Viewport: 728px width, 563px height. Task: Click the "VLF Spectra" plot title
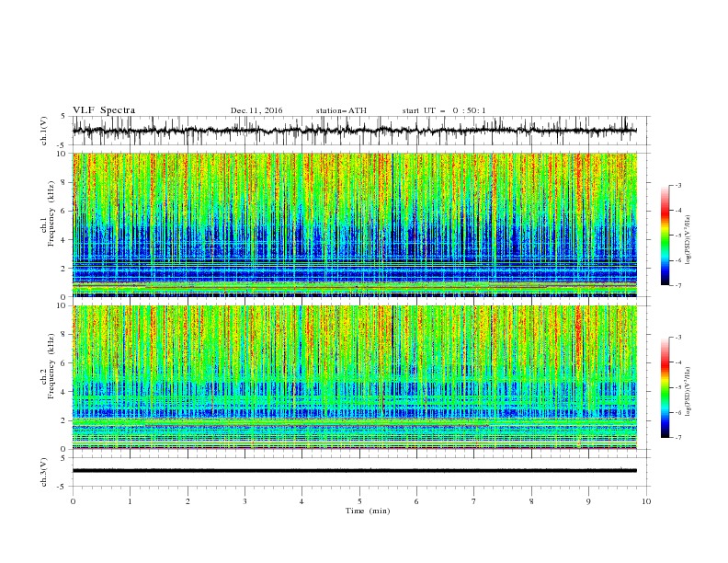pyautogui.click(x=104, y=110)
